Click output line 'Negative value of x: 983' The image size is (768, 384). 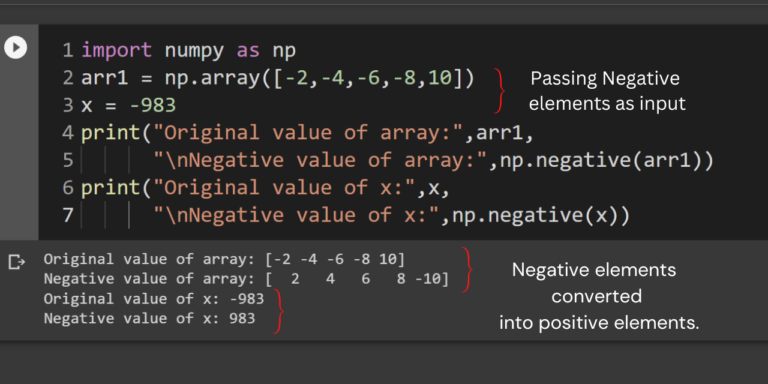coord(149,319)
